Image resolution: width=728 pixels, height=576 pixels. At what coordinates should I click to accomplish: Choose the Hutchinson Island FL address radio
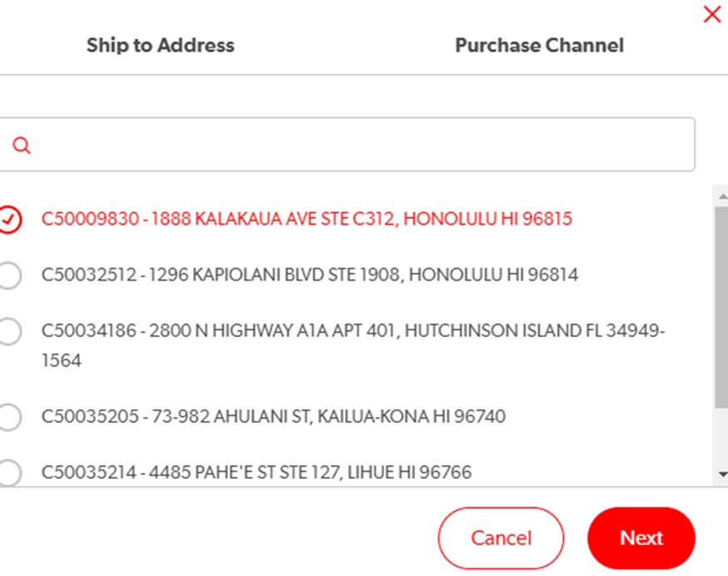pyautogui.click(x=9, y=331)
